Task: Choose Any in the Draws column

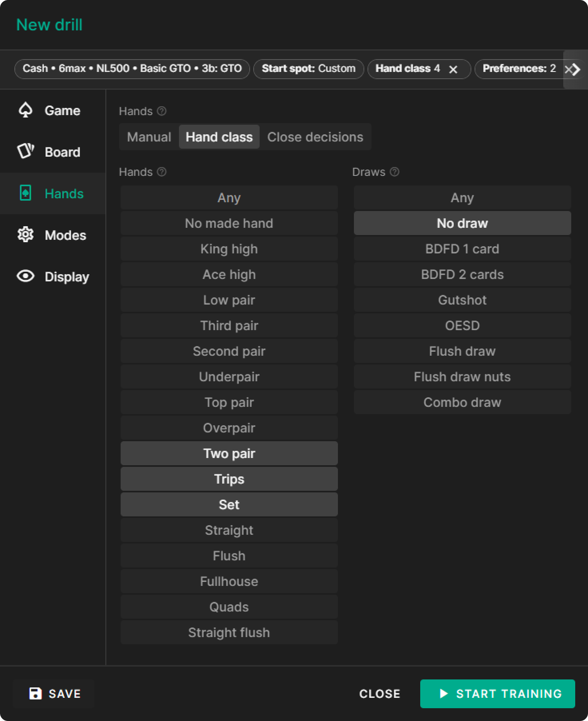Action: click(462, 198)
